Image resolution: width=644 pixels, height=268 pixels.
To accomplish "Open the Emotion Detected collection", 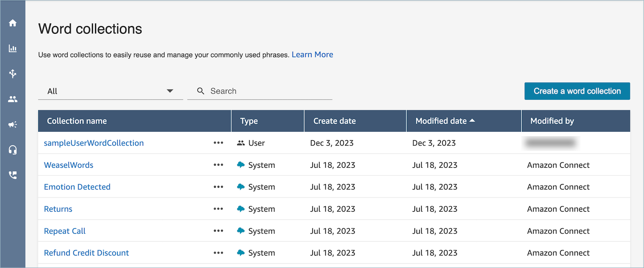I will tap(77, 187).
